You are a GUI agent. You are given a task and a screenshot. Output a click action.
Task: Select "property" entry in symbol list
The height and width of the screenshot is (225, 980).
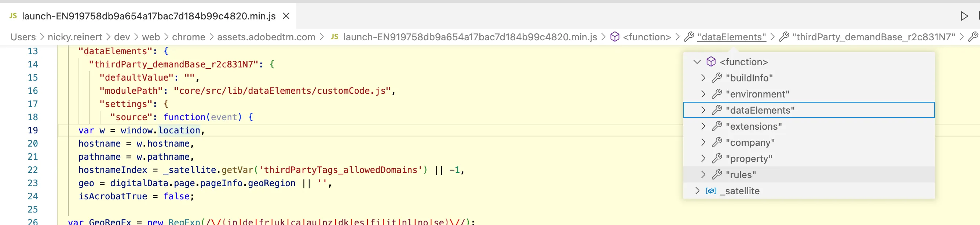[x=749, y=159]
